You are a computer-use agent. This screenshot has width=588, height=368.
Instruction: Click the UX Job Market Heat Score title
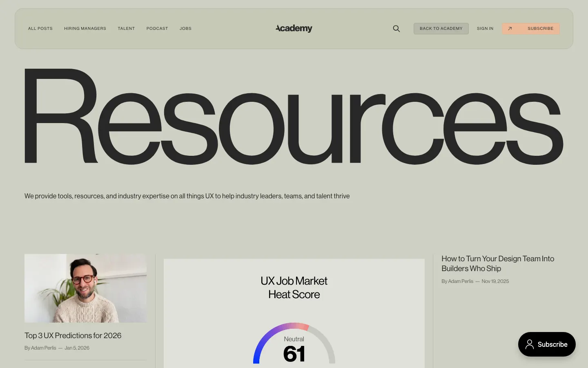[294, 287]
